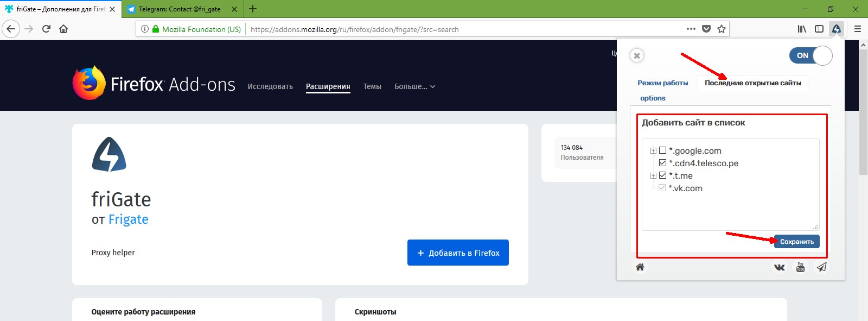
Task: Click the Firefox Add-ons logo
Action: click(x=154, y=83)
